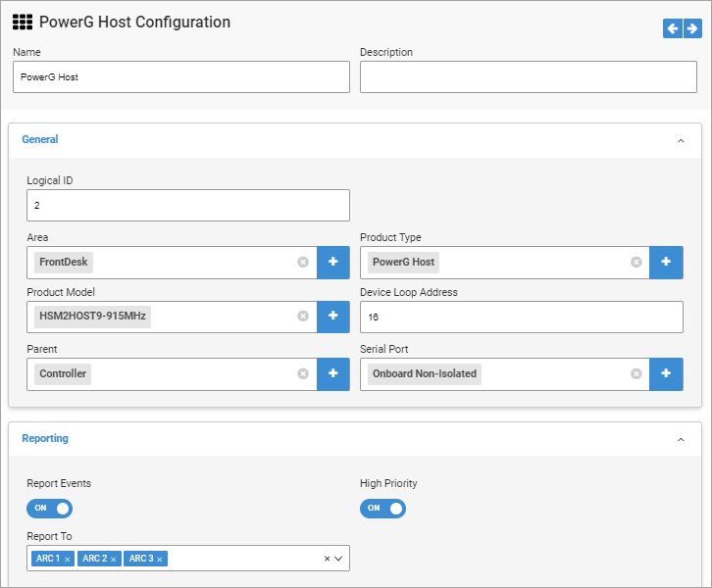Click the Name input field
Screen dimensions: 712x588
tap(181, 77)
